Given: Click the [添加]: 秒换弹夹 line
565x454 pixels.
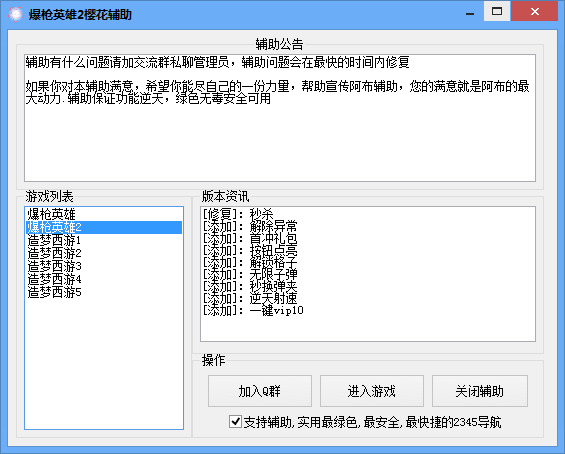Looking at the screenshot, I should point(250,286).
